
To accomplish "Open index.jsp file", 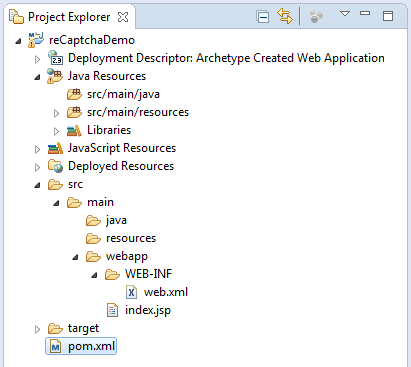I will click(148, 310).
